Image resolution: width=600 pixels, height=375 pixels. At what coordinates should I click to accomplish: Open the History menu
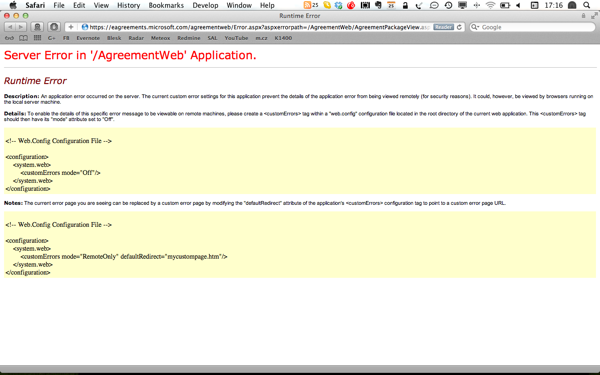[129, 5]
